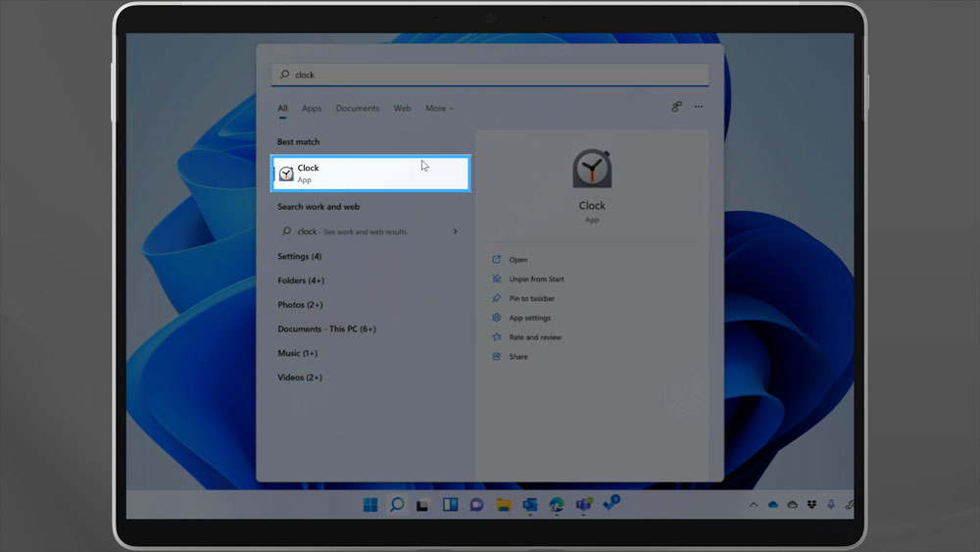980x552 pixels.
Task: Switch to the Apps filter tab
Action: pos(312,109)
